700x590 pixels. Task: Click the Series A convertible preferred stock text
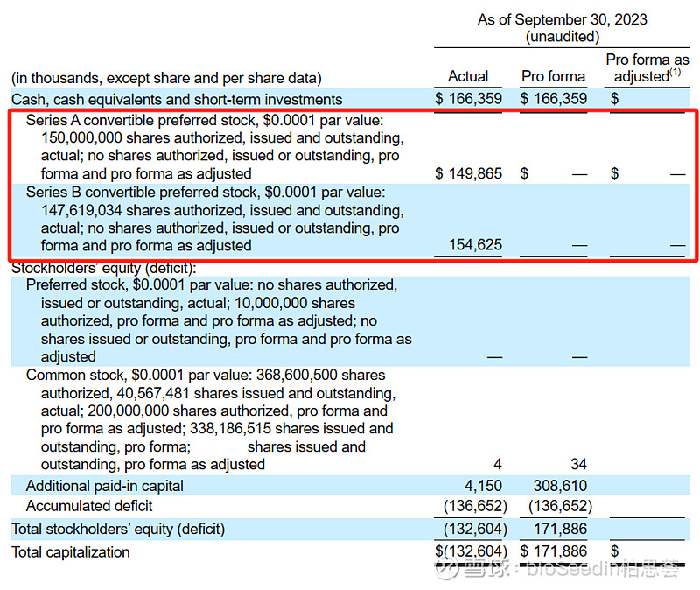tap(205, 120)
